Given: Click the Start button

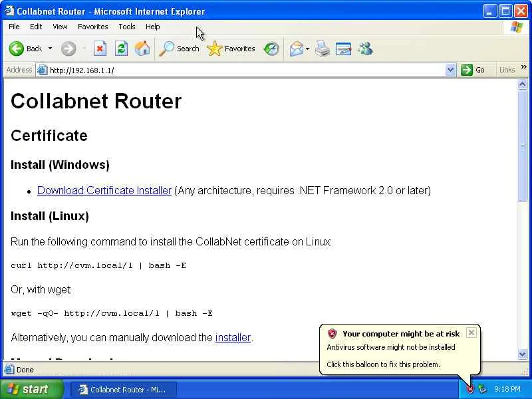Looking at the screenshot, I should point(31,389).
